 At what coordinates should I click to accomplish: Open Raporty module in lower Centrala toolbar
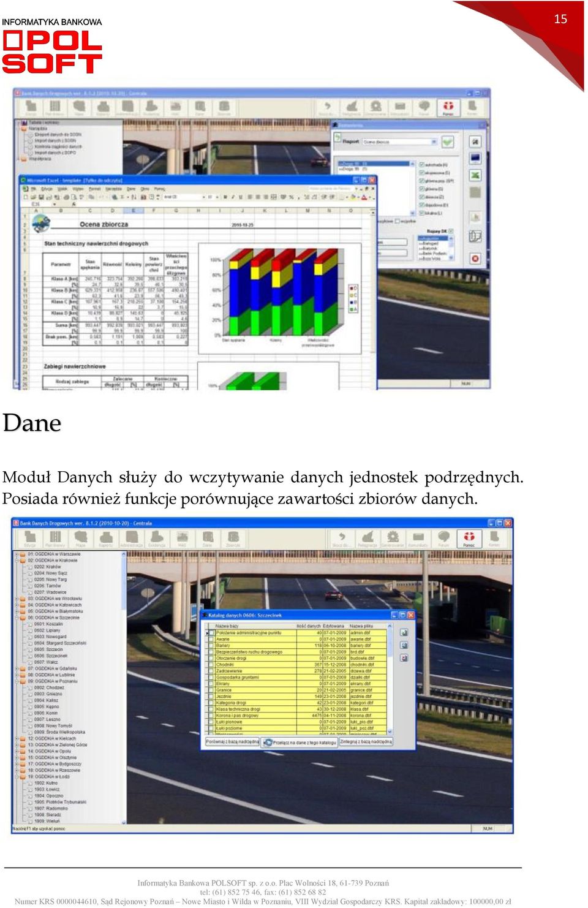click(x=105, y=539)
